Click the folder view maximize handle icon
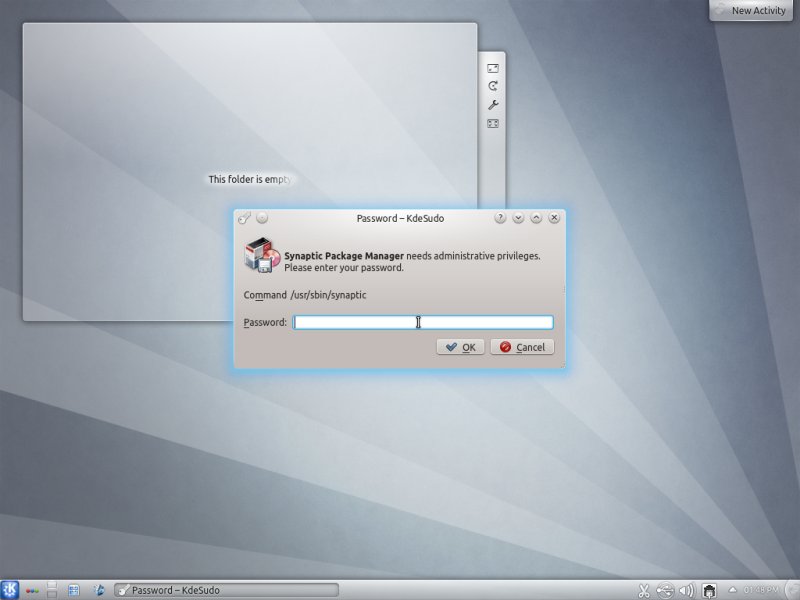This screenshot has width=800, height=600. click(493, 123)
